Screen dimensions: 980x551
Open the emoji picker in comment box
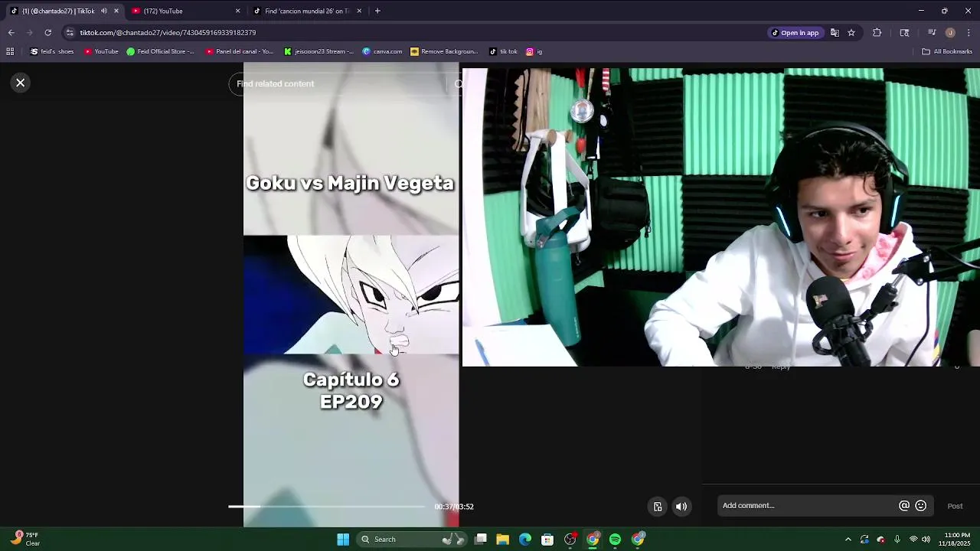(x=921, y=506)
